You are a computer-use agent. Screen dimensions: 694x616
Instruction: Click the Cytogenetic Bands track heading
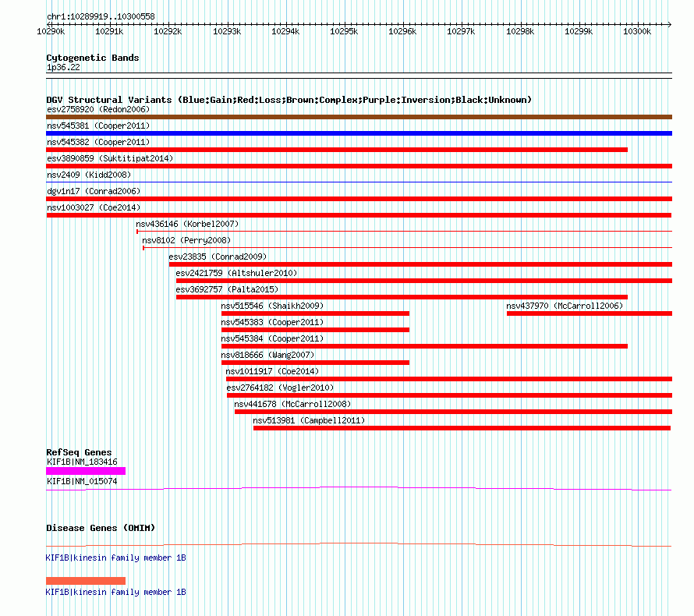[x=93, y=58]
